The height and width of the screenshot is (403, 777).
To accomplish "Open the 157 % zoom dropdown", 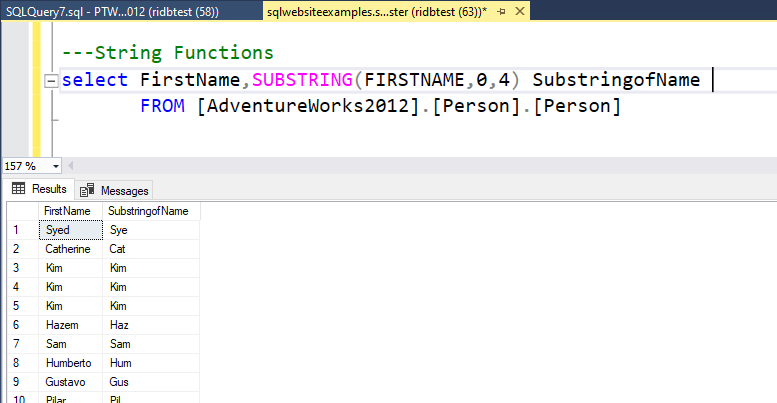I will (56, 166).
